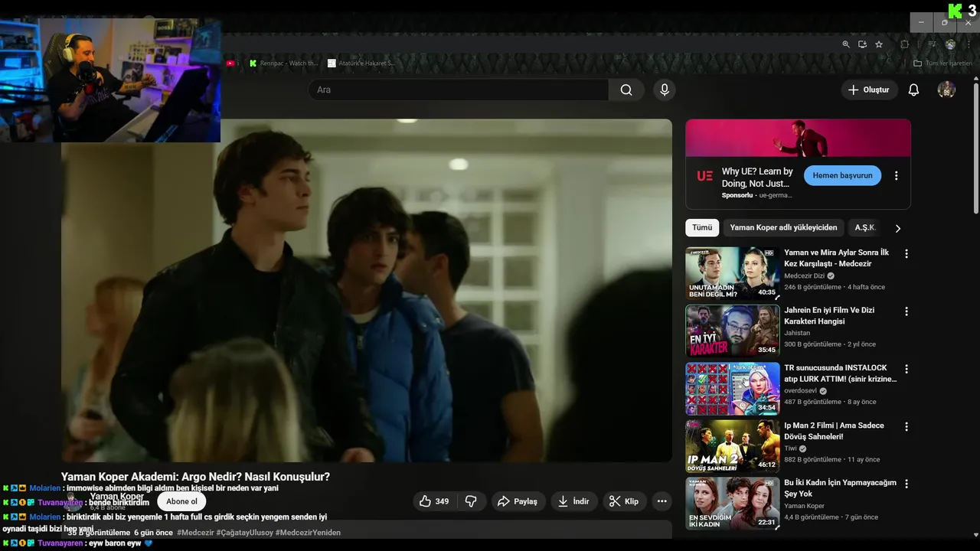
Task: Open the browser media control music icon
Action: pos(931,44)
